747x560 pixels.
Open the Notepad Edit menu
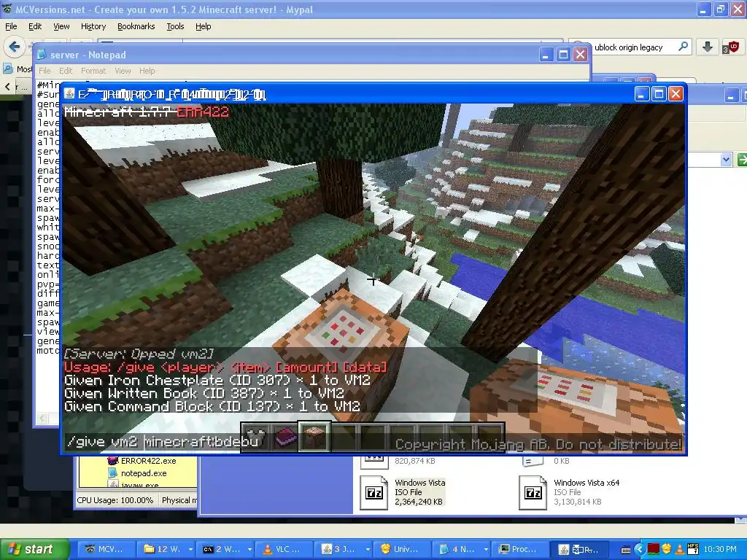coord(65,71)
